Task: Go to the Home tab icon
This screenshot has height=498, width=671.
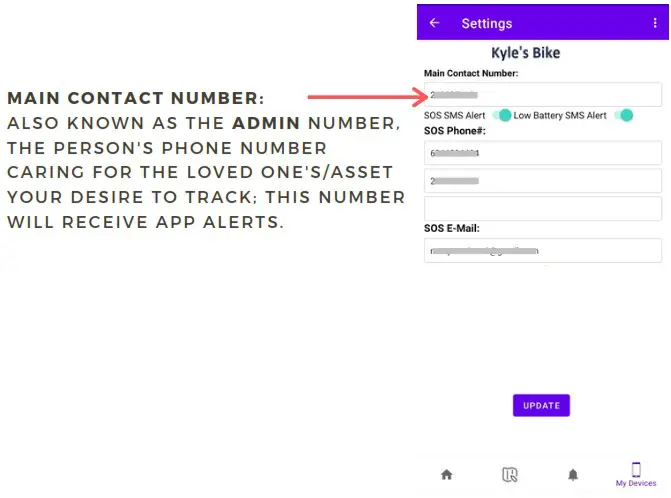Action: [446, 475]
